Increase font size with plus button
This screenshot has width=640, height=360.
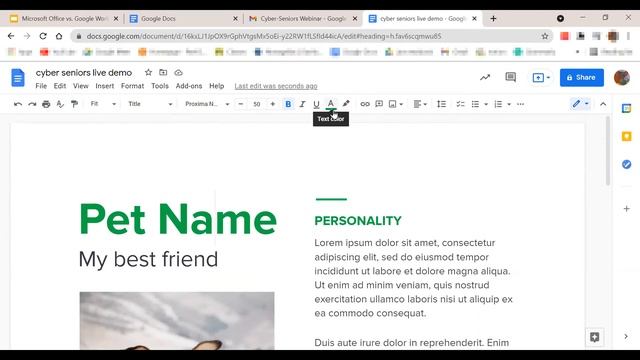272,104
